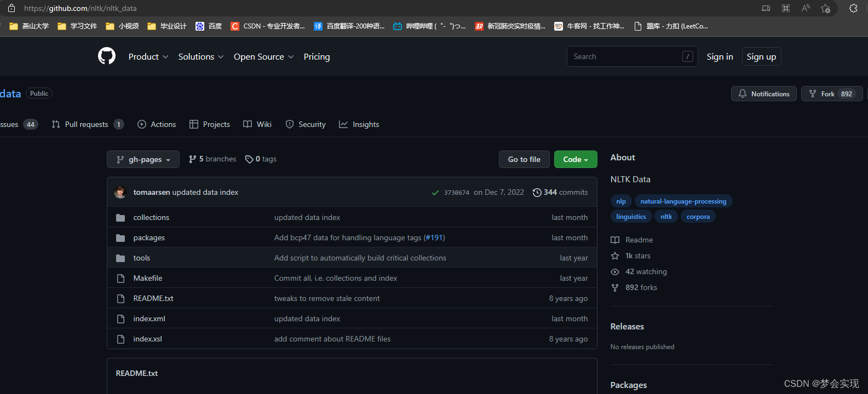Open issue link #191 in packages row

coord(434,238)
